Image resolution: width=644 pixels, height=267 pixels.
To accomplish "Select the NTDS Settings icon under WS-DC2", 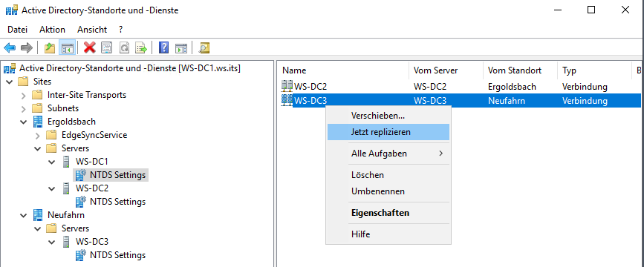I will pyautogui.click(x=81, y=202).
